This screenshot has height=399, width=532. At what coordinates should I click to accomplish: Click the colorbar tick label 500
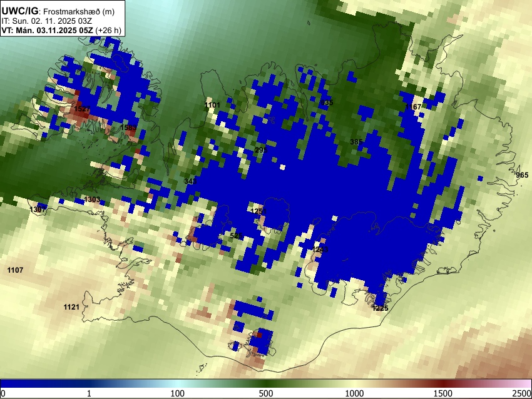[266, 393]
